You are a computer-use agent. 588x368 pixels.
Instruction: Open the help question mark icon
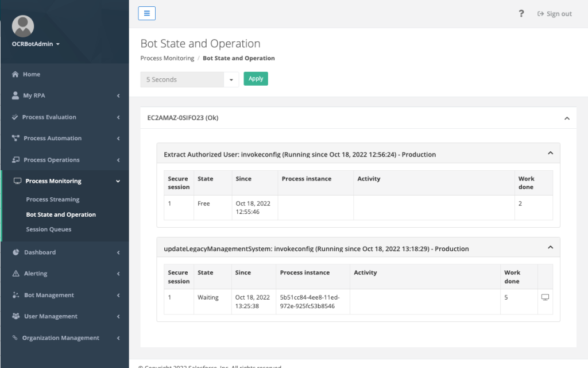pos(521,14)
